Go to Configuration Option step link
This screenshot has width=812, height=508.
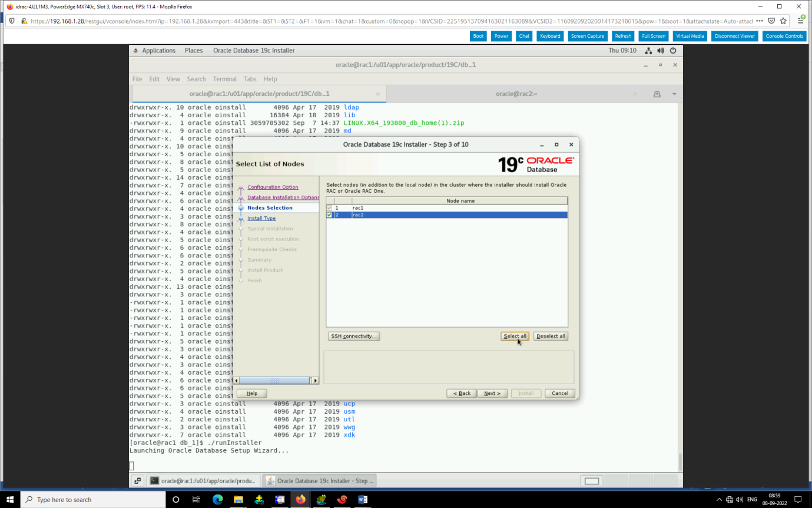tap(273, 187)
